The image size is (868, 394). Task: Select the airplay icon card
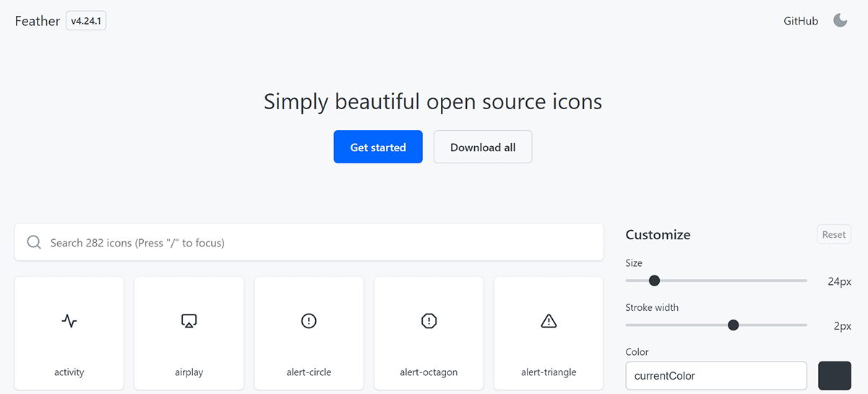tap(189, 334)
